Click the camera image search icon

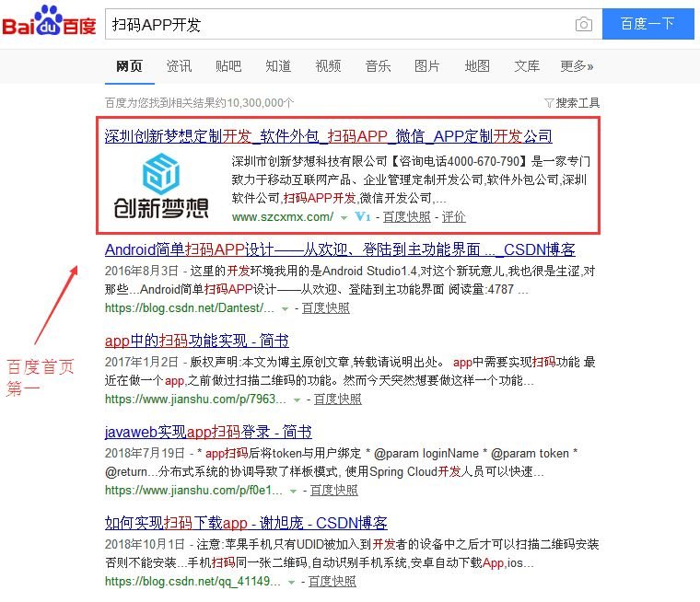[x=583, y=25]
